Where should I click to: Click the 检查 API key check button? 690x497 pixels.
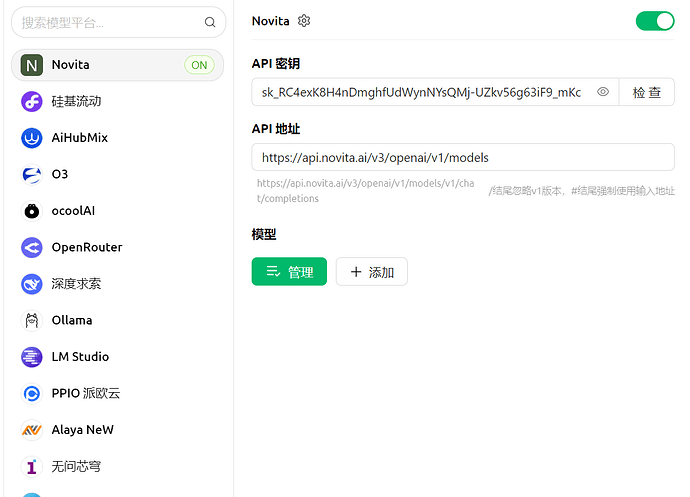coord(646,92)
